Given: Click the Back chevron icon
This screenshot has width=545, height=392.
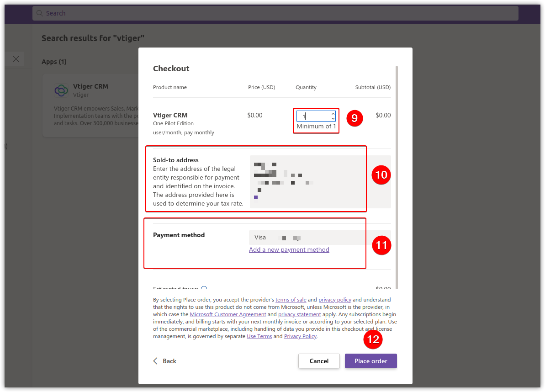Looking at the screenshot, I should pyautogui.click(x=155, y=361).
